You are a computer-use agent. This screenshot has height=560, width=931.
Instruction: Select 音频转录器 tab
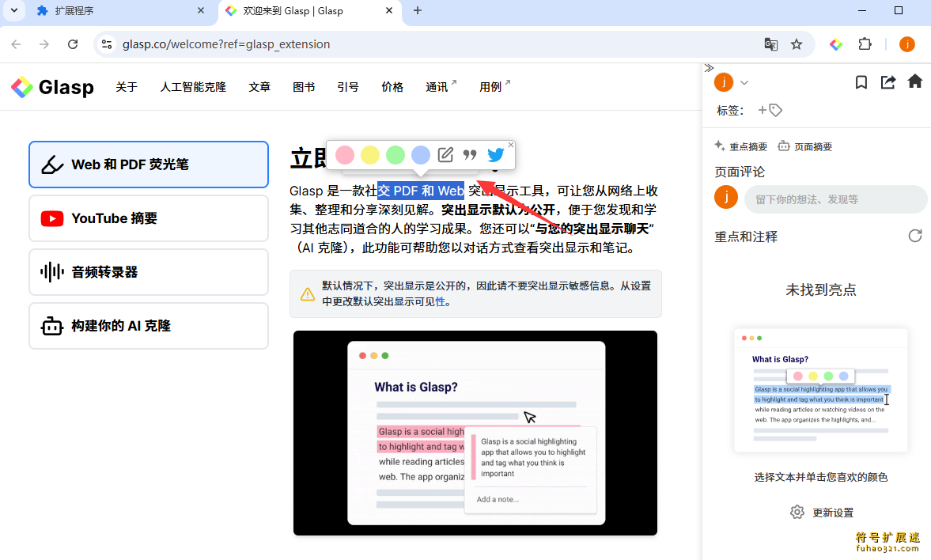(x=149, y=272)
